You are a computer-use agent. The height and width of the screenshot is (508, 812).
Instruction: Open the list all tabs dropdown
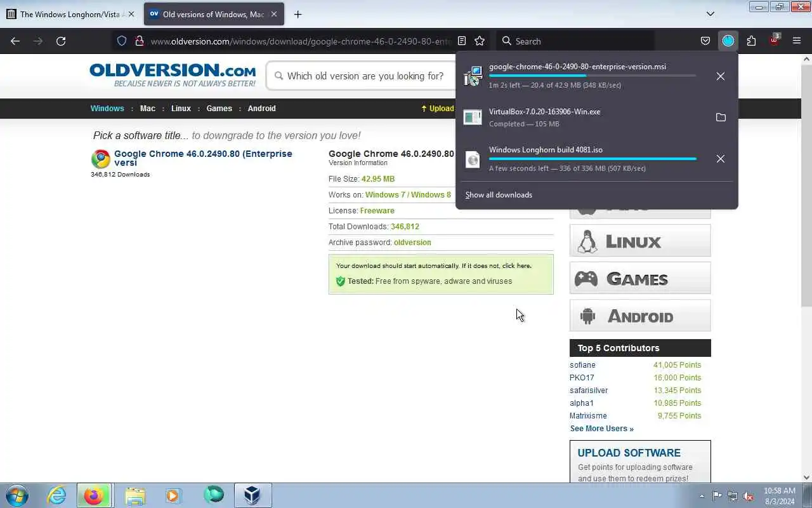710,14
